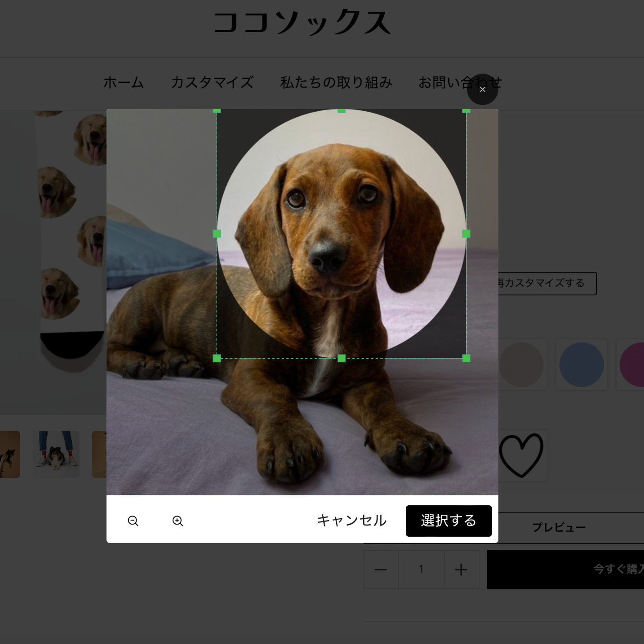
Task: Click the heart sticker icon
Action: [x=521, y=455]
